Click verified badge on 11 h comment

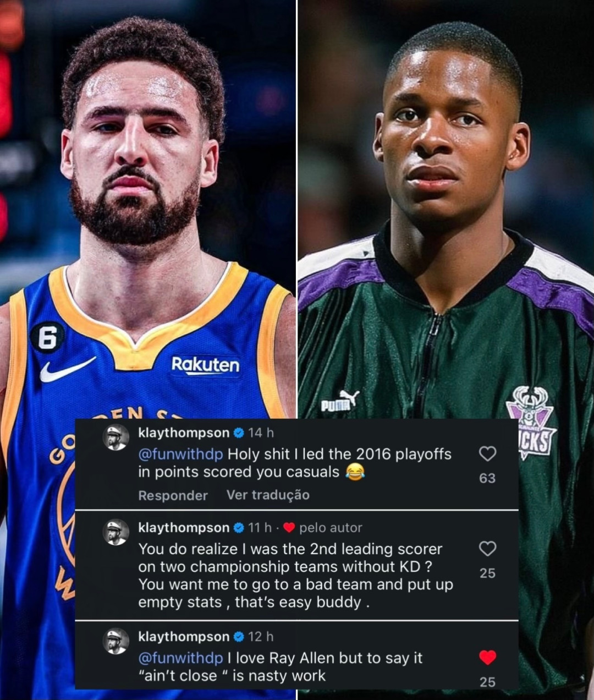pyautogui.click(x=239, y=528)
